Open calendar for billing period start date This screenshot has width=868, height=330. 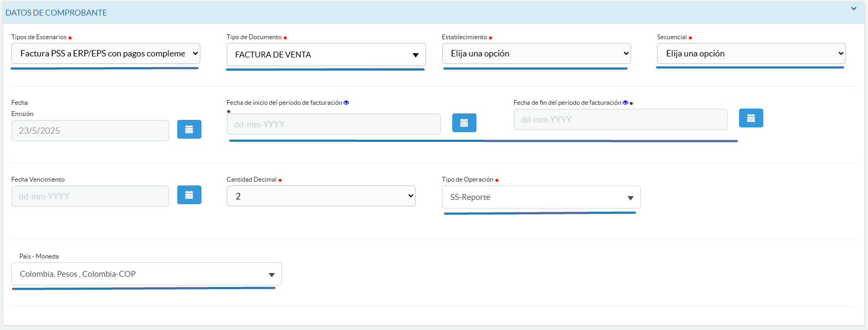coord(464,123)
